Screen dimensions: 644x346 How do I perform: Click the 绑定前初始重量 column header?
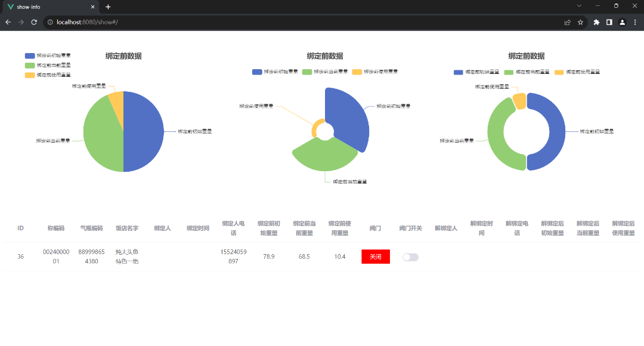[x=268, y=228]
